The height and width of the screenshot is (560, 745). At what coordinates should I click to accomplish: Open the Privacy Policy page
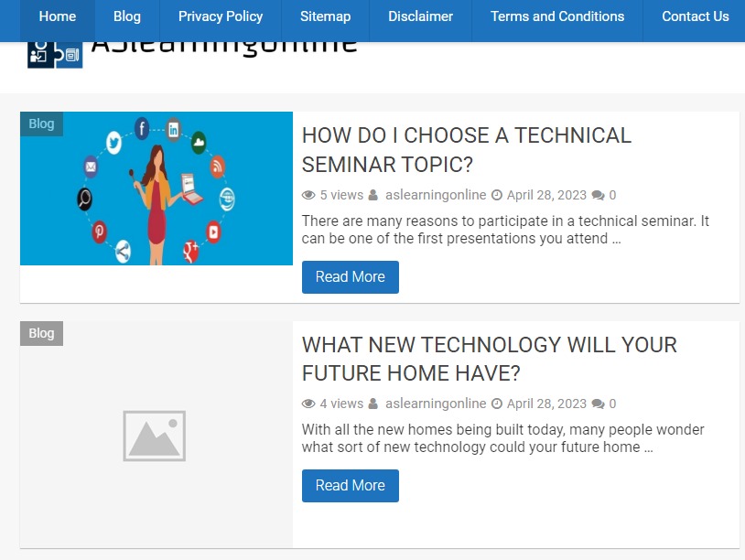point(221,16)
